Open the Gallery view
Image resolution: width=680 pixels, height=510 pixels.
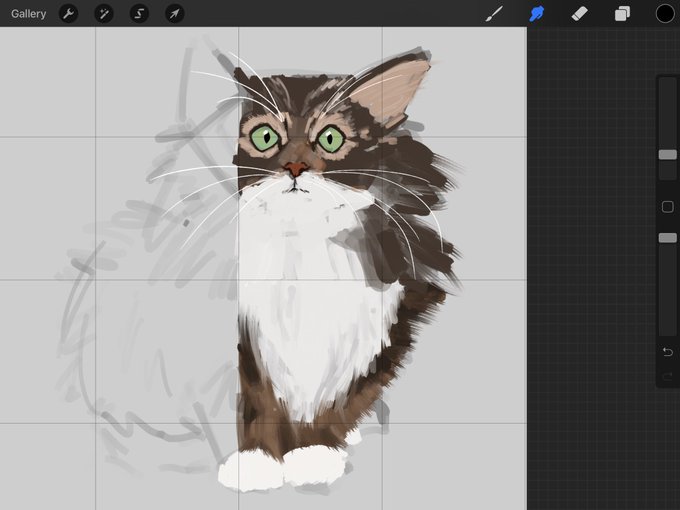click(29, 14)
